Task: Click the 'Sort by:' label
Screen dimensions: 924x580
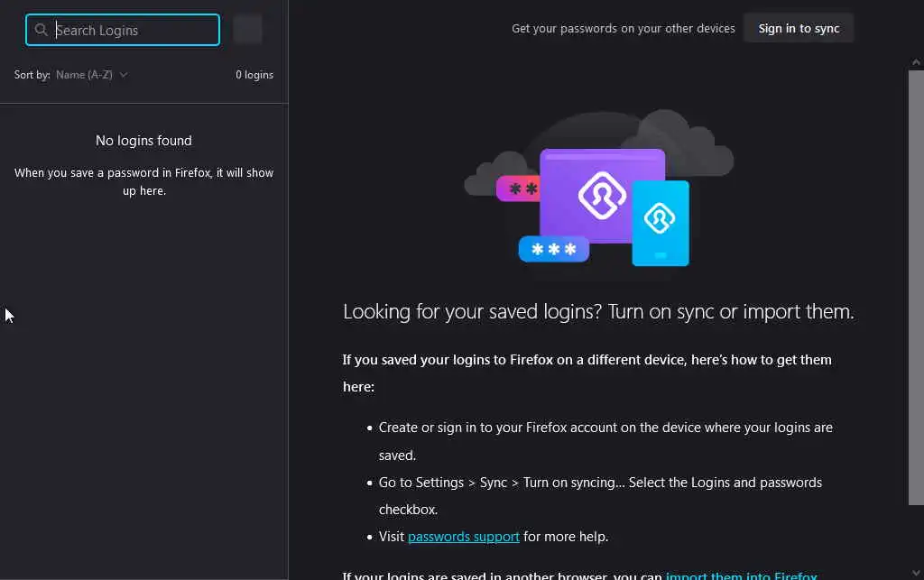Action: click(x=32, y=75)
